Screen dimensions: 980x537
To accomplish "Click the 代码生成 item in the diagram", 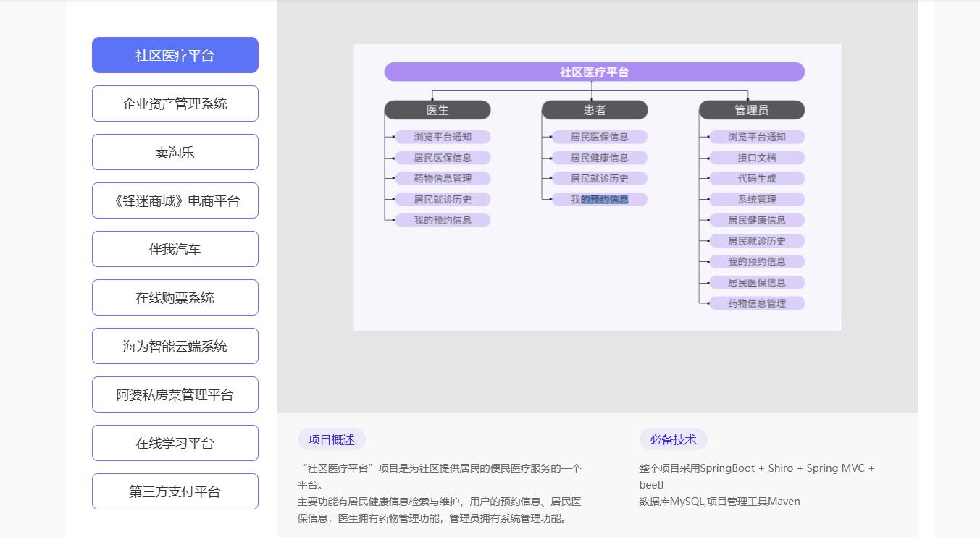I will click(756, 178).
